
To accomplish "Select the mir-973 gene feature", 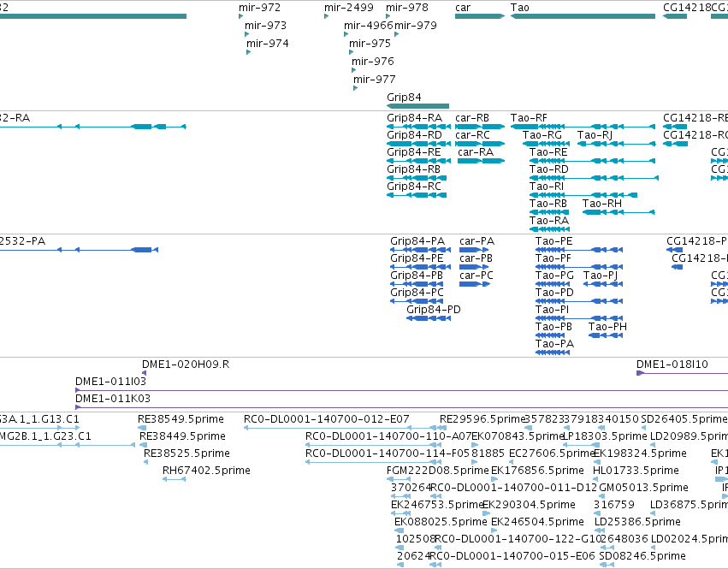I will pyautogui.click(x=246, y=34).
